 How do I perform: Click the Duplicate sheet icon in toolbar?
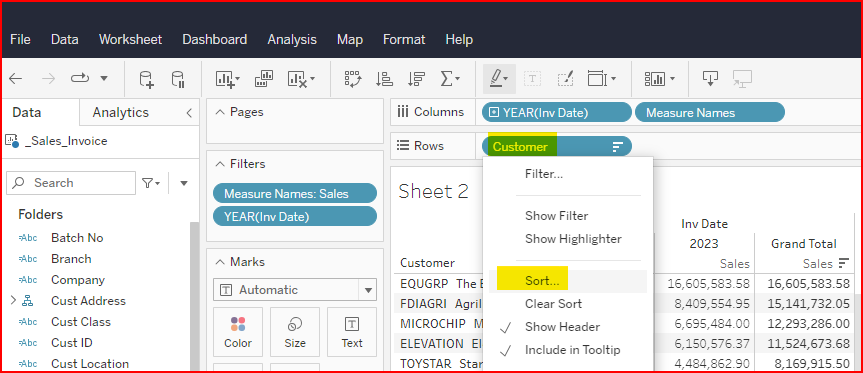pyautogui.click(x=264, y=79)
